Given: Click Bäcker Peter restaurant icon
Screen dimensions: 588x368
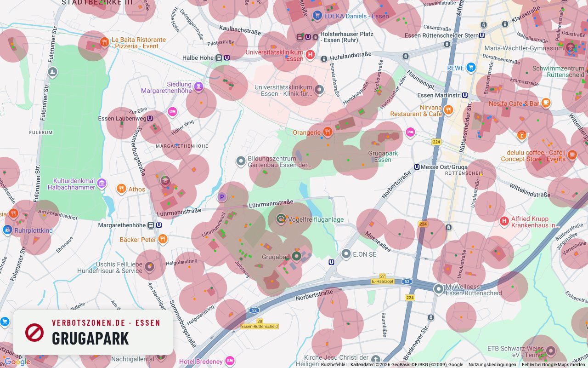Looking at the screenshot, I should (x=163, y=239).
